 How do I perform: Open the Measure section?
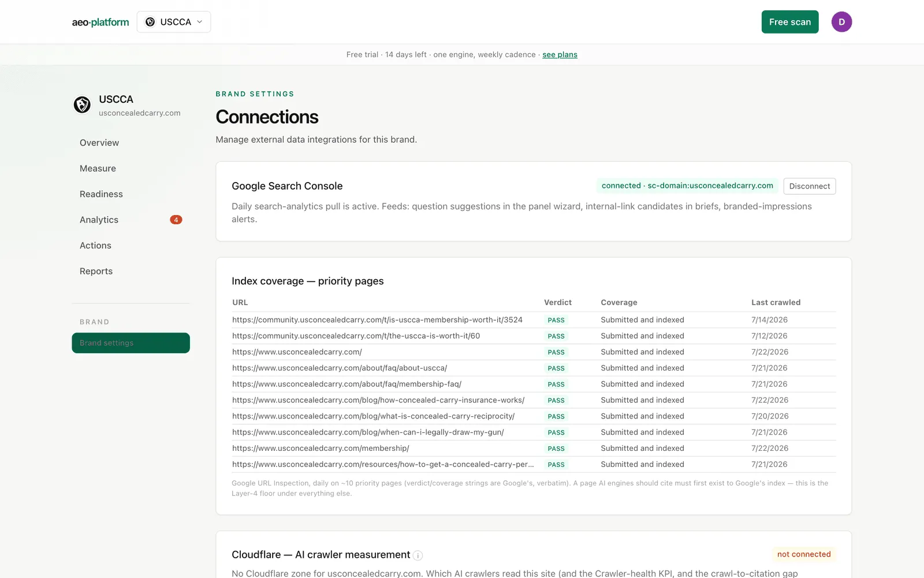(98, 168)
